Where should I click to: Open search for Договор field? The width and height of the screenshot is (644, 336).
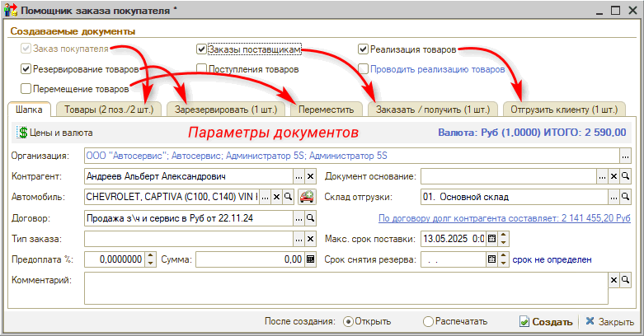[x=311, y=218]
